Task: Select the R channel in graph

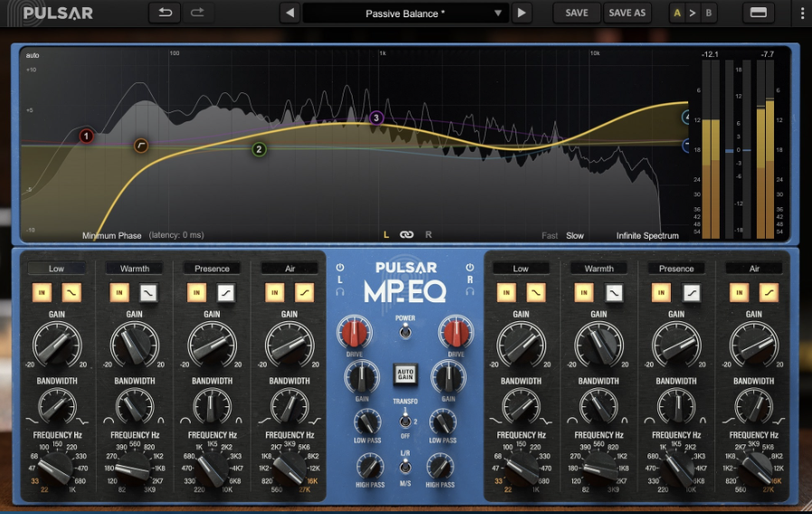Action: (429, 234)
